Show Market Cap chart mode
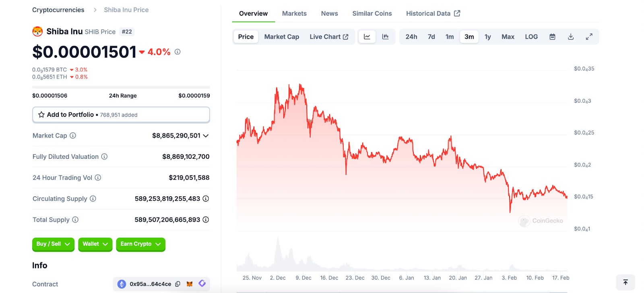This screenshot has width=644, height=293. coord(282,37)
